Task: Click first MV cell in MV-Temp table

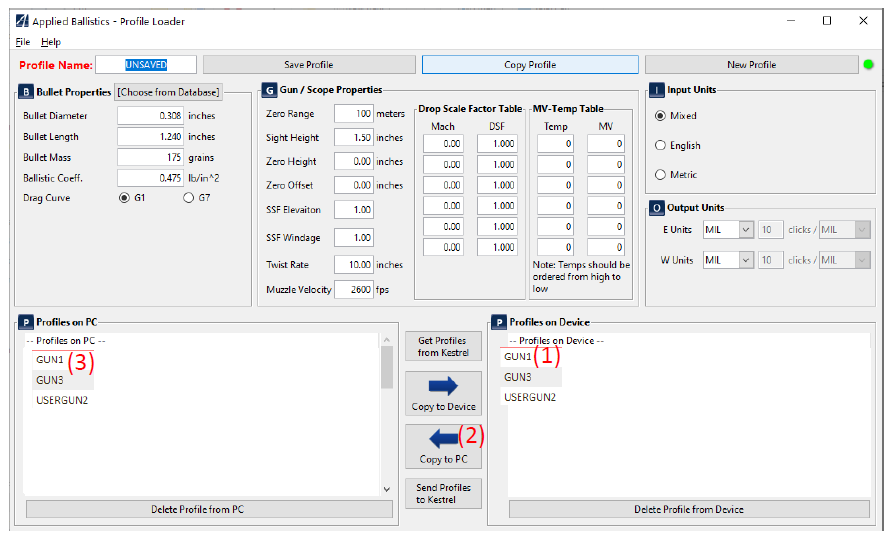Action: point(606,144)
